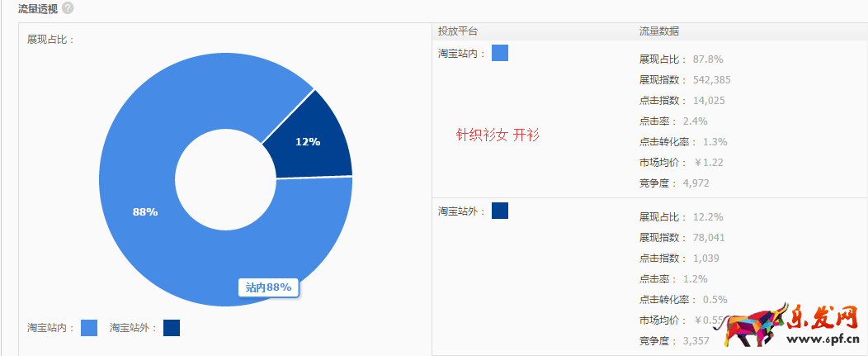
Task: Click the 展现指数 542,385 value
Action: (x=710, y=80)
